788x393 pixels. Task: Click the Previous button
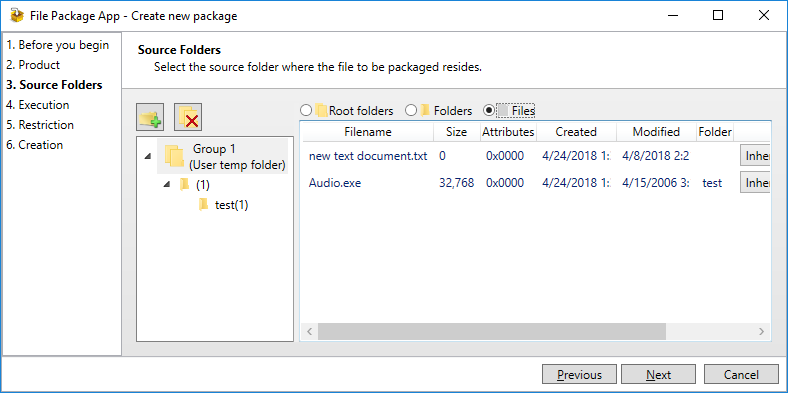579,375
